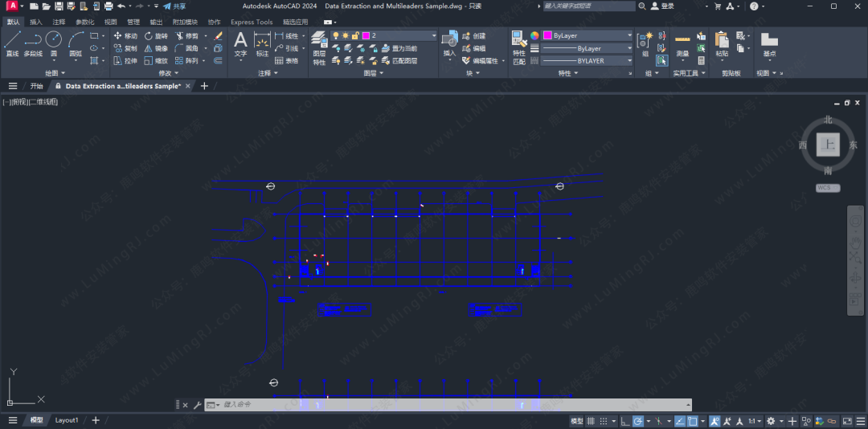
Task: Click the 粘贴 (Paste) clipboard icon
Action: (x=722, y=44)
